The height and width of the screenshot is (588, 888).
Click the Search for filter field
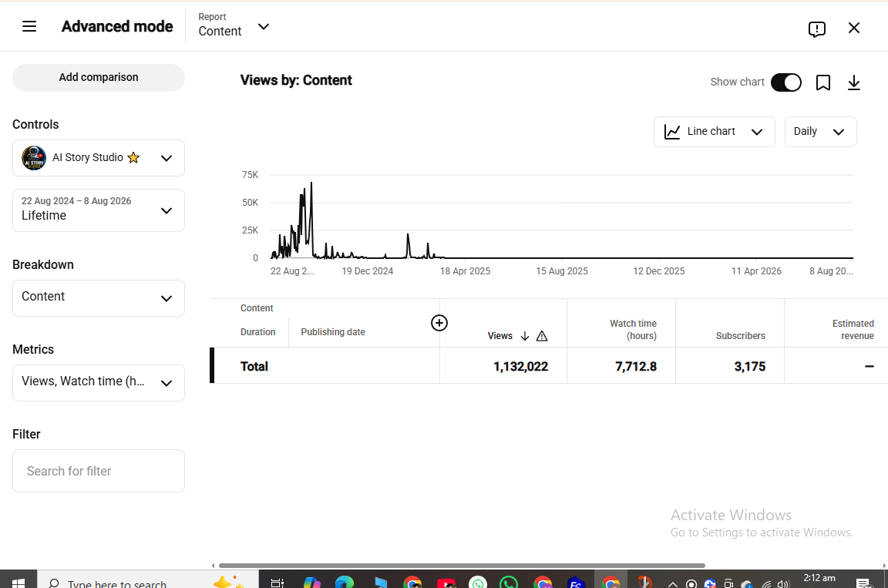tap(99, 471)
